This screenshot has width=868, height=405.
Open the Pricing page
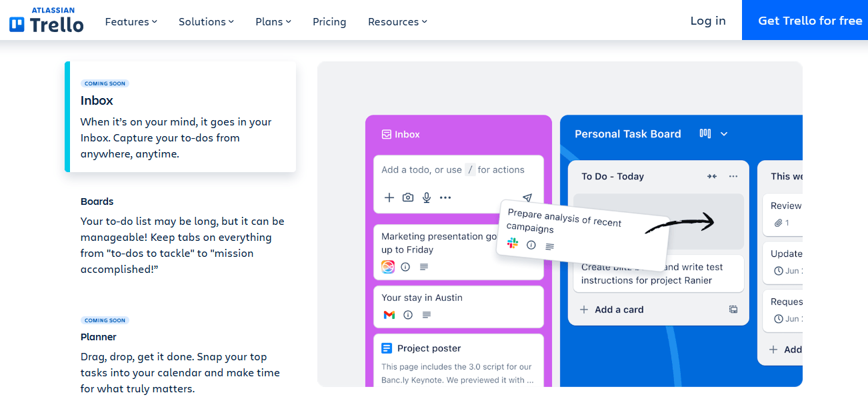(x=329, y=21)
